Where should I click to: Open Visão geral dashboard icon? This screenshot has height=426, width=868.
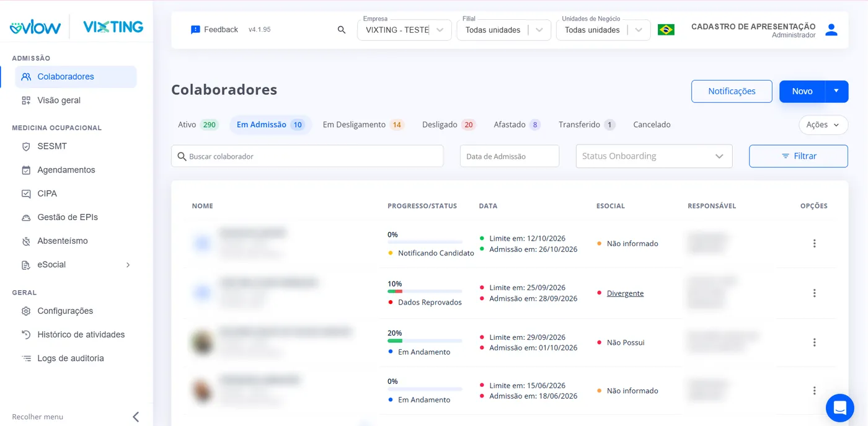[26, 100]
